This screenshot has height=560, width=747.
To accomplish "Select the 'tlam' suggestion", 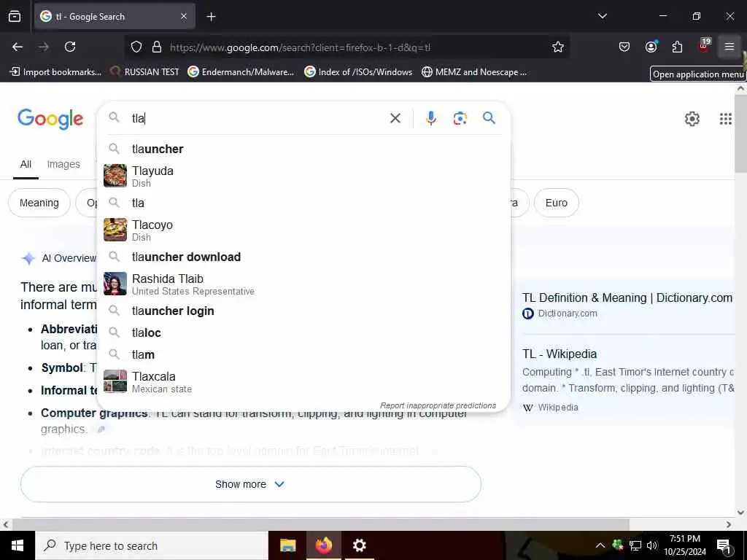I will [303, 355].
